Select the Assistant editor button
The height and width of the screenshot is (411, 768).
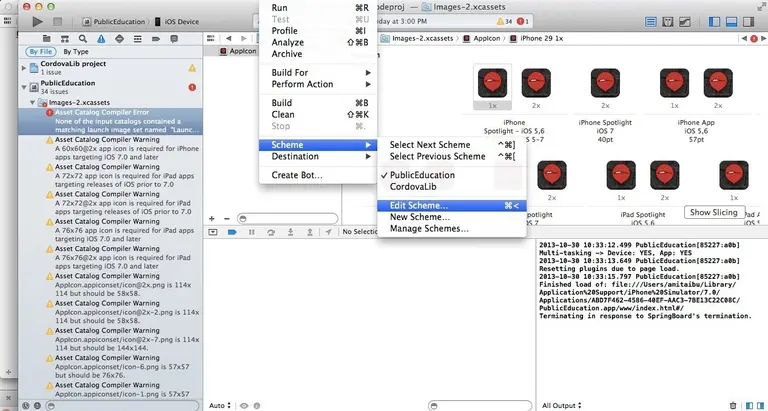[x=667, y=22]
